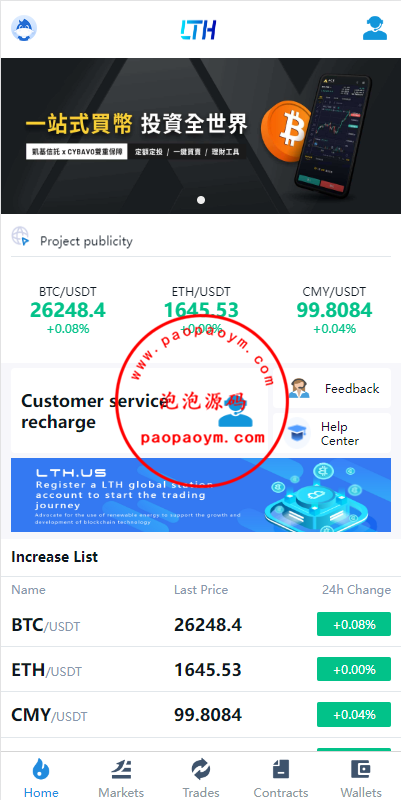Select the BTC/USDT ticker card
The height and width of the screenshot is (800, 401).
(x=68, y=310)
